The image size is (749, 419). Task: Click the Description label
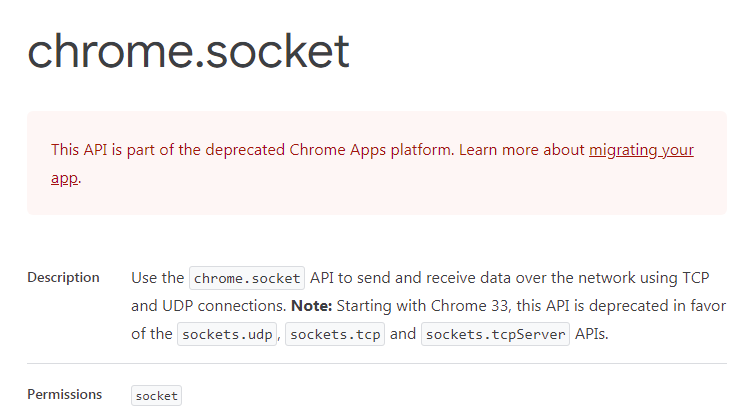(x=63, y=278)
